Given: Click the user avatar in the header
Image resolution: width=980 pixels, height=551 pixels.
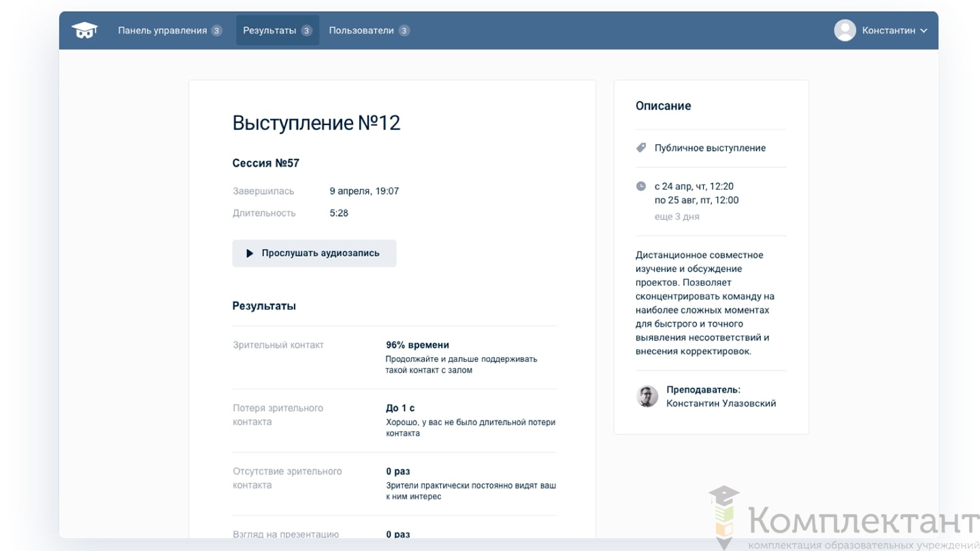Looking at the screenshot, I should [x=845, y=31].
